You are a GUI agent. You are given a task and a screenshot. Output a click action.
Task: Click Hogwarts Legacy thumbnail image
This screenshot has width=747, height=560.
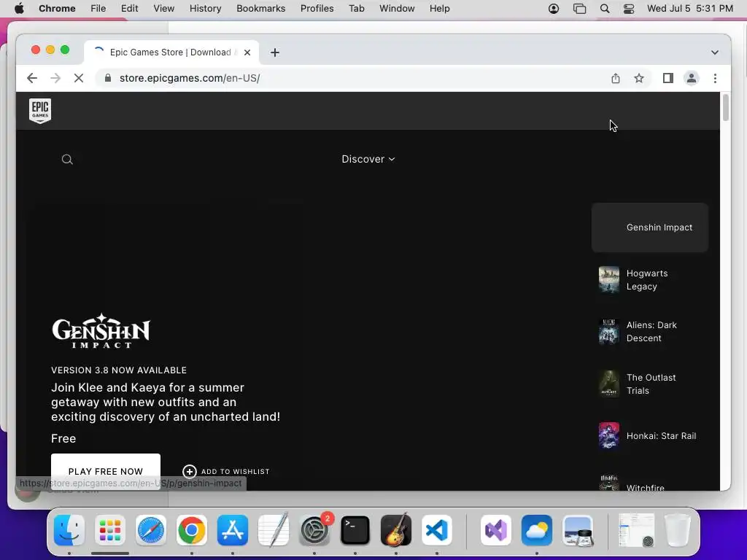[x=609, y=280]
